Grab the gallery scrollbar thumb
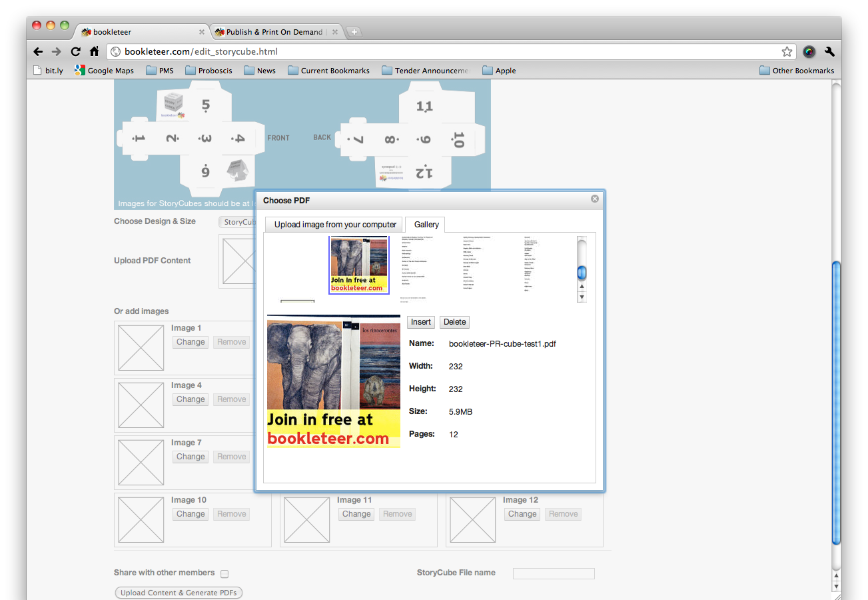 coord(582,272)
